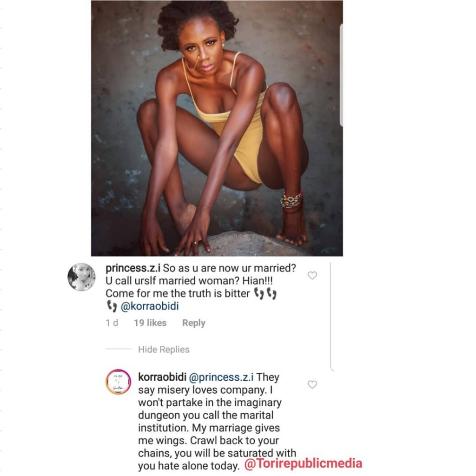Reply to princess.z.i's comment
Viewport: 476px width, 476px height.
[194, 323]
